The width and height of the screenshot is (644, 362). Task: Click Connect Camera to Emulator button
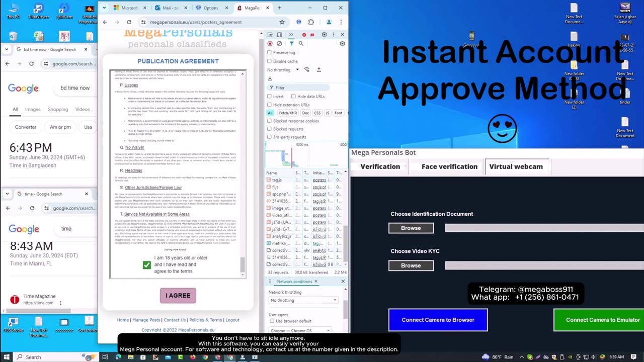[x=599, y=320]
